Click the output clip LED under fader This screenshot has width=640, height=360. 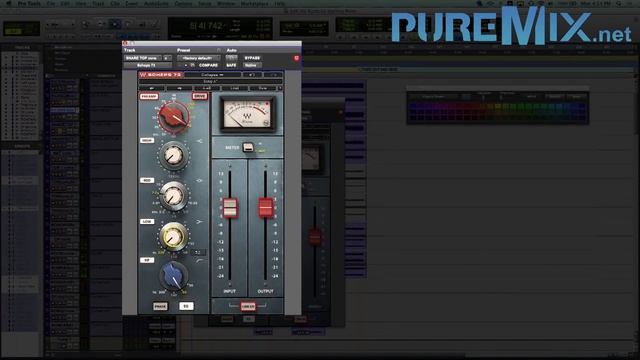point(265,284)
